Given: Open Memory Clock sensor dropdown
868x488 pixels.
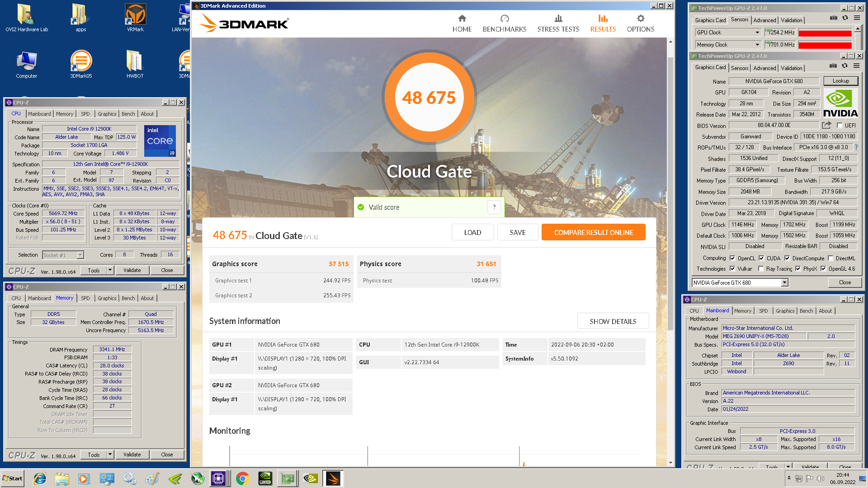Looking at the screenshot, I should tap(757, 45).
